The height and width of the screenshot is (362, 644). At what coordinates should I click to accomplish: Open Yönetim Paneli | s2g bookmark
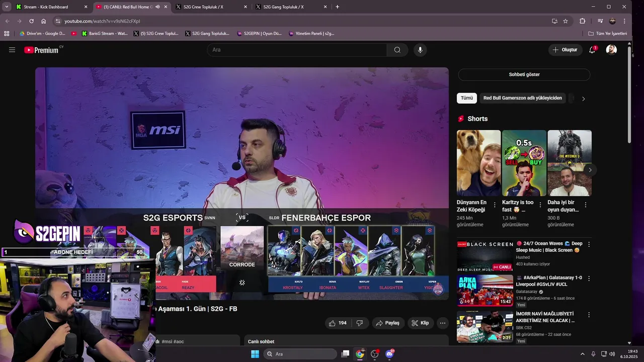coord(311,34)
